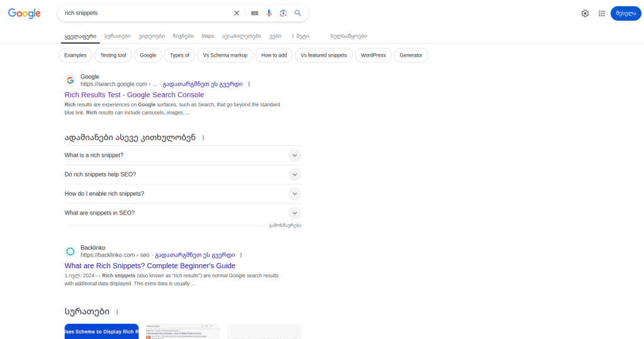The height and width of the screenshot is (339, 644).
Task: Open the on-screen keyboard input tool
Action: (254, 13)
